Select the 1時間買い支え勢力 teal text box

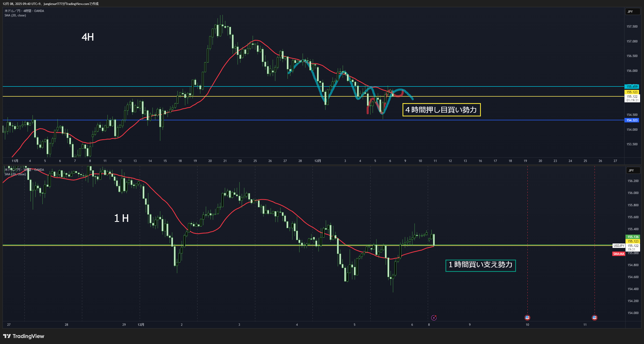[480, 265]
